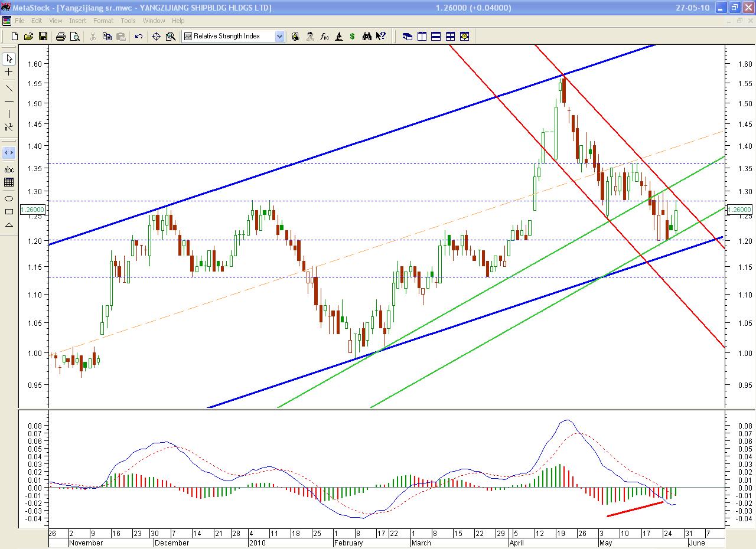
Task: Open a file using the folder icon
Action: click(x=28, y=37)
